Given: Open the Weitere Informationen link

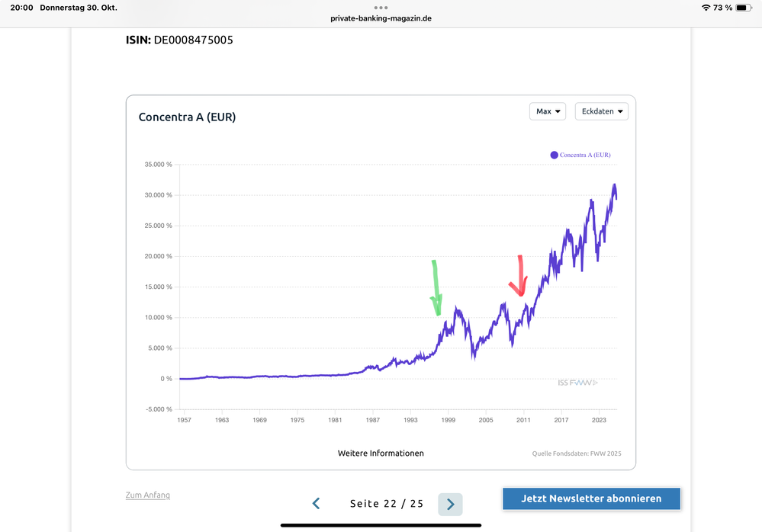Looking at the screenshot, I should point(381,453).
